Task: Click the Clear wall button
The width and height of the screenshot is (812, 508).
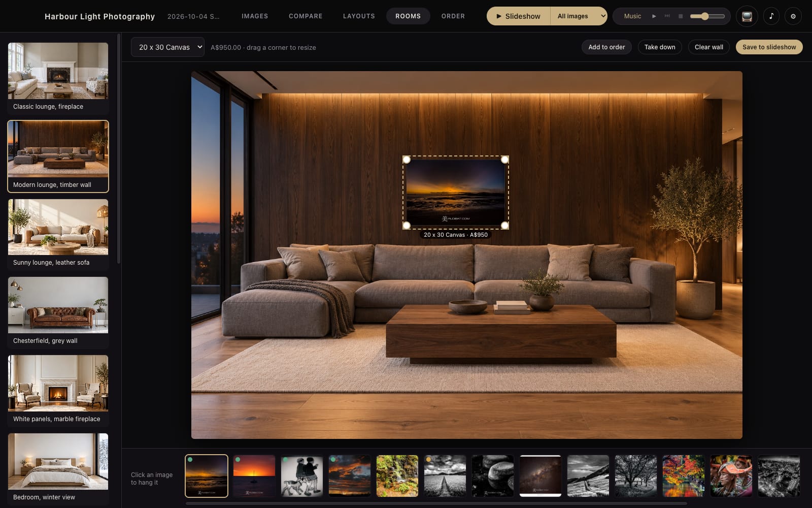Action: click(x=709, y=47)
